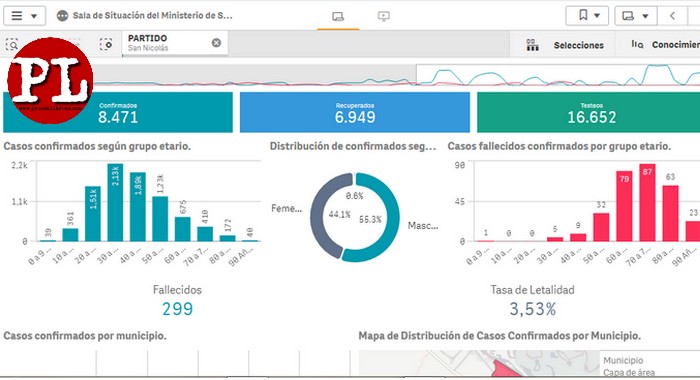
Task: Click the 30 a... bar with 2,13k cases
Action: [115, 202]
